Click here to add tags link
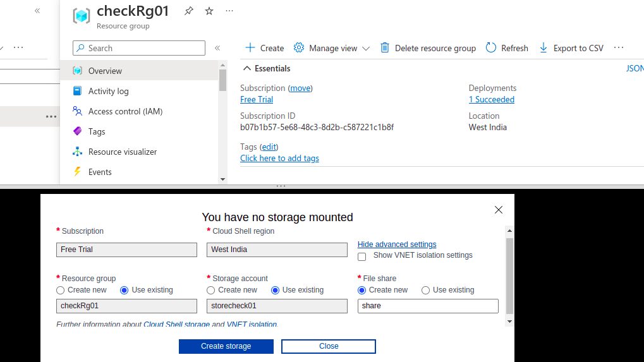 [279, 159]
